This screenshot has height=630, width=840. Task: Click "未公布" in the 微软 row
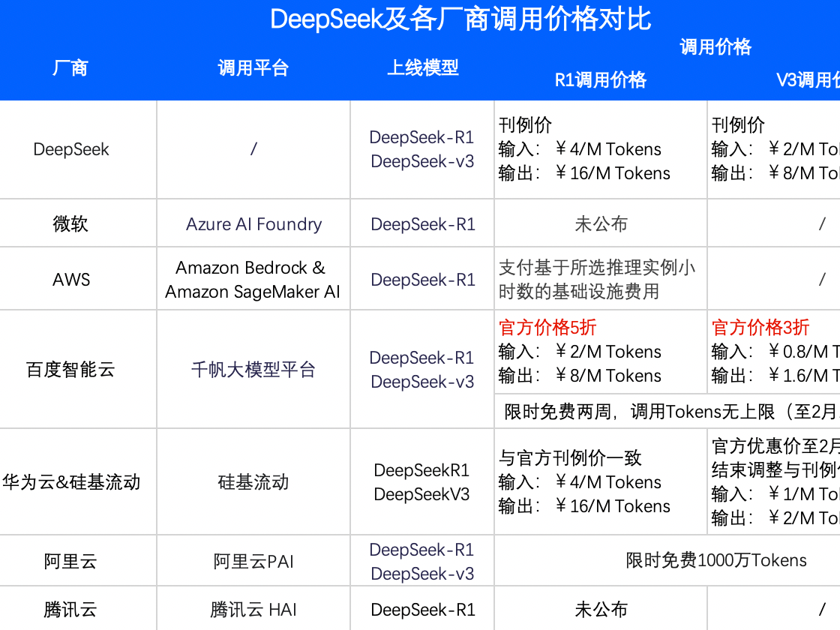pyautogui.click(x=601, y=224)
